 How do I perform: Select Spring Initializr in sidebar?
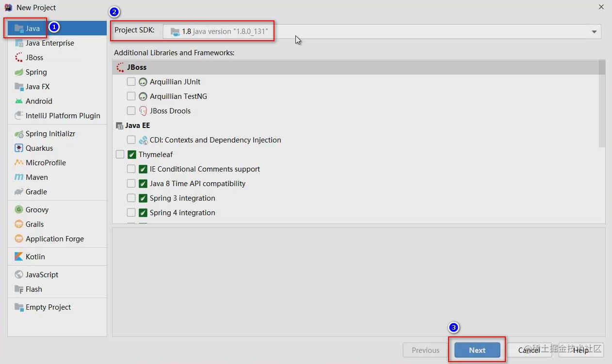click(x=57, y=134)
